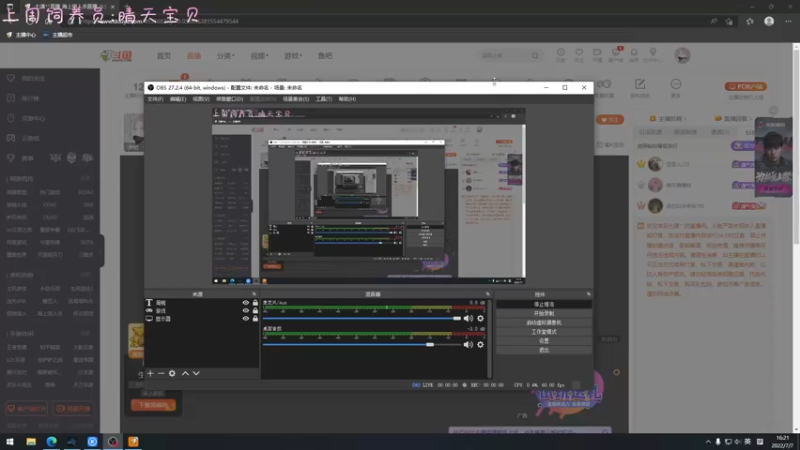Click the user avatar in site header
Screen dimensions: 800x450
tap(682, 55)
